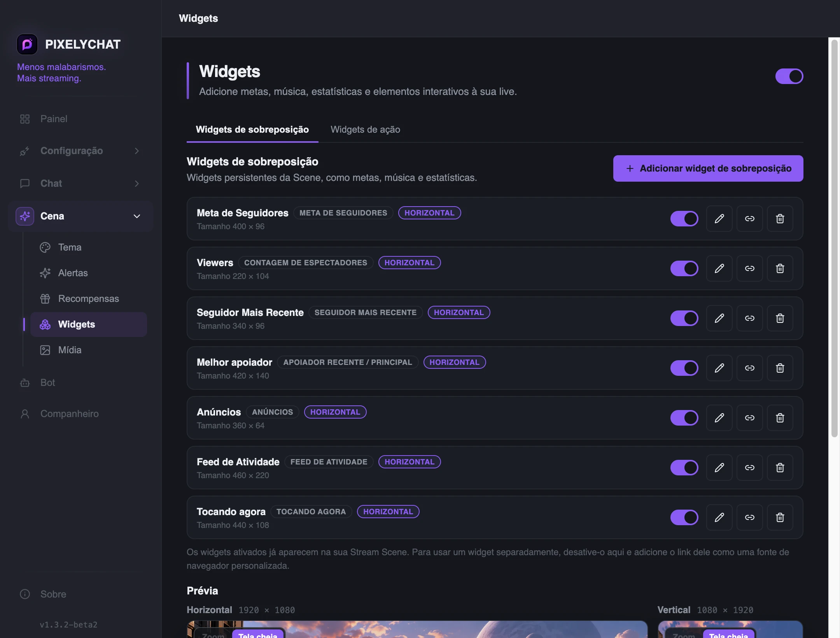Screen dimensions: 840x638
Task: Open Mídia in the sidebar
Action: click(x=89, y=350)
